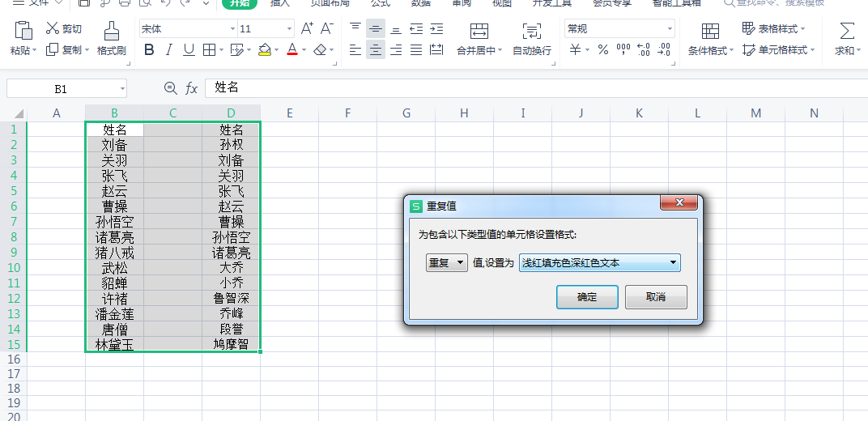Decrease font size with A- icon
The height and width of the screenshot is (421, 868).
[x=327, y=29]
